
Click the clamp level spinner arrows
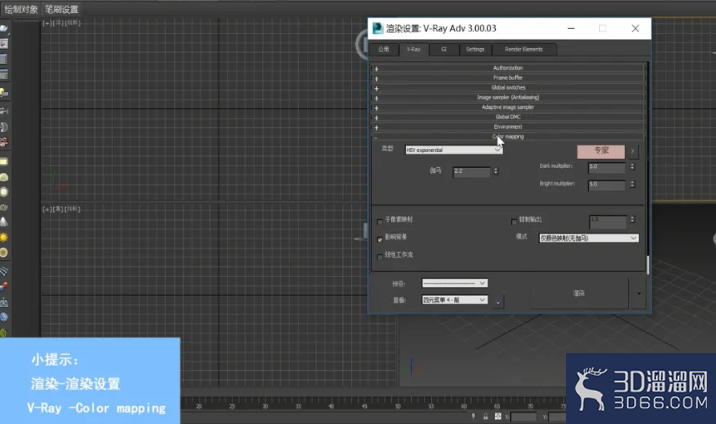(x=632, y=220)
